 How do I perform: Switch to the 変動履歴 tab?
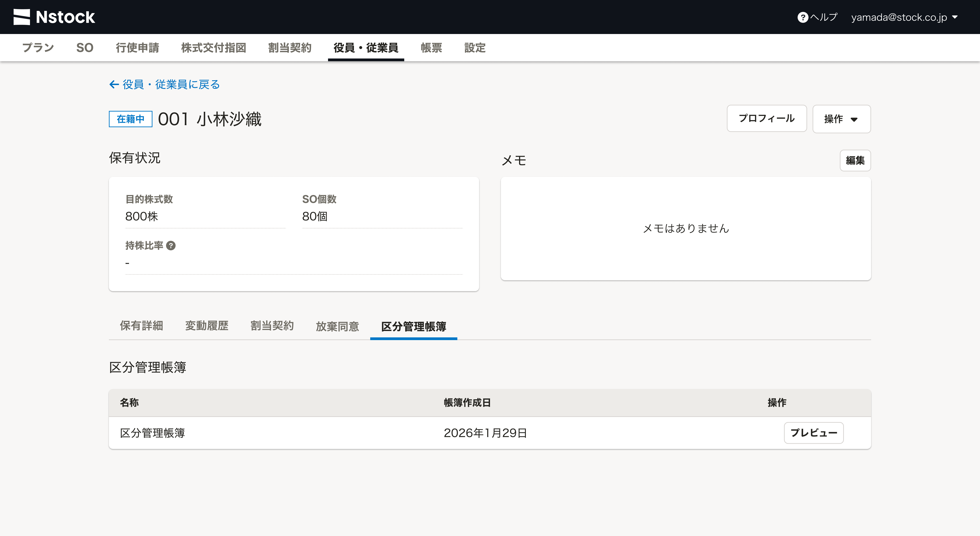[x=207, y=326]
